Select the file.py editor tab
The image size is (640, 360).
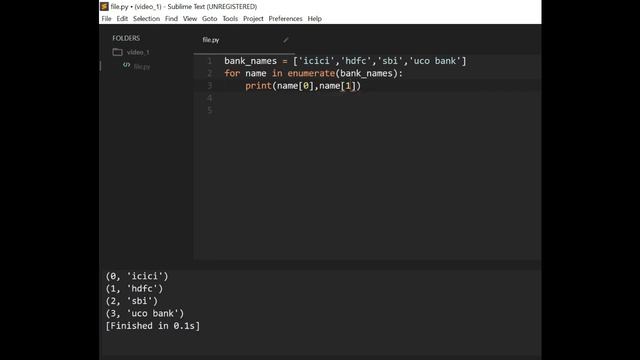pyautogui.click(x=244, y=40)
